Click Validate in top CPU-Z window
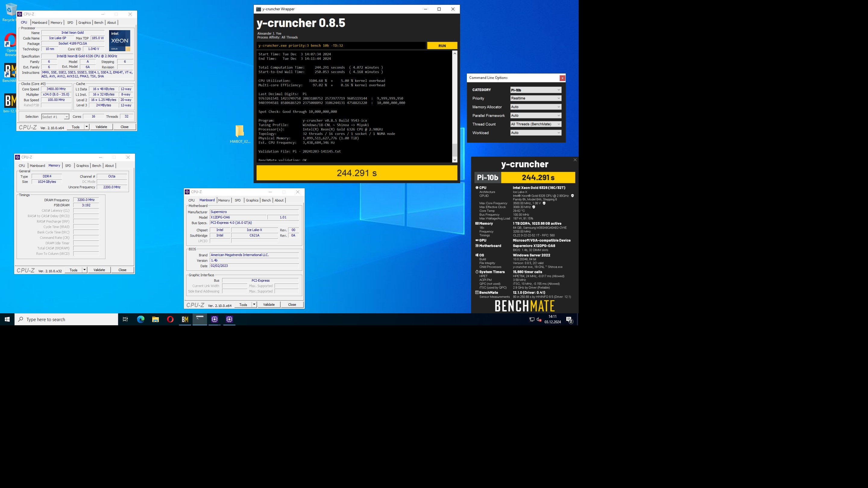Viewport: 868px width, 488px height. pos(102,127)
